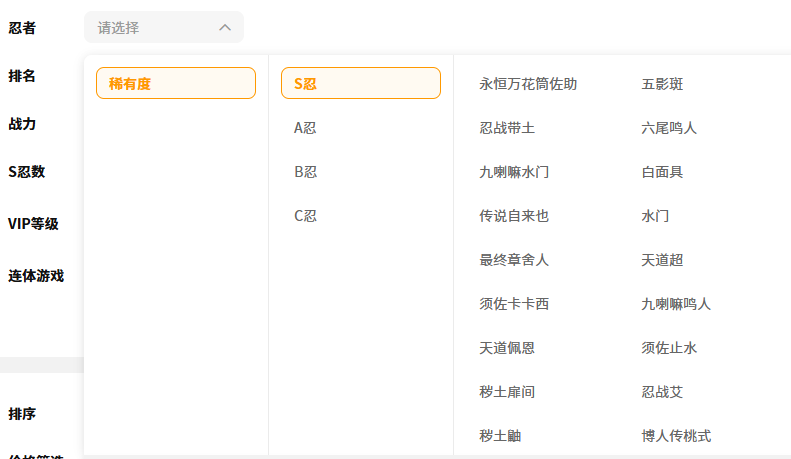Choose the B忍 rarity option
The height and width of the screenshot is (459, 791).
pos(306,172)
